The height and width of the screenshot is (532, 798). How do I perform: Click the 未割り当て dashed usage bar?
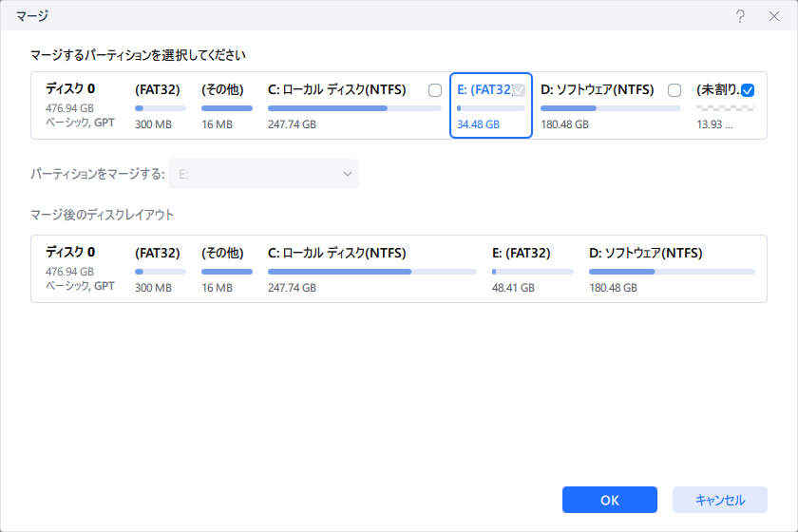coord(725,108)
